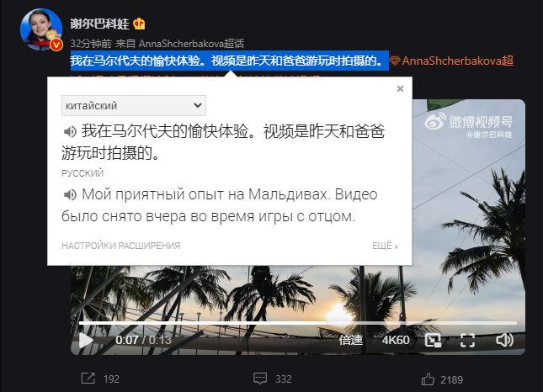Listen to the Russian translation audio

click(x=70, y=195)
